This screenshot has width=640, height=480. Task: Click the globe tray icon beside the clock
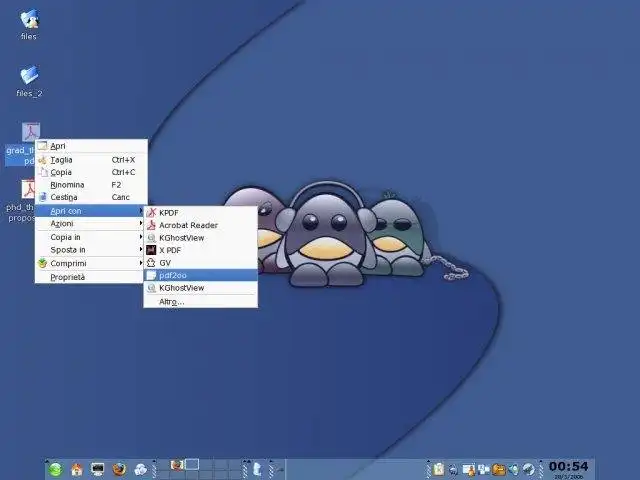tap(529, 470)
